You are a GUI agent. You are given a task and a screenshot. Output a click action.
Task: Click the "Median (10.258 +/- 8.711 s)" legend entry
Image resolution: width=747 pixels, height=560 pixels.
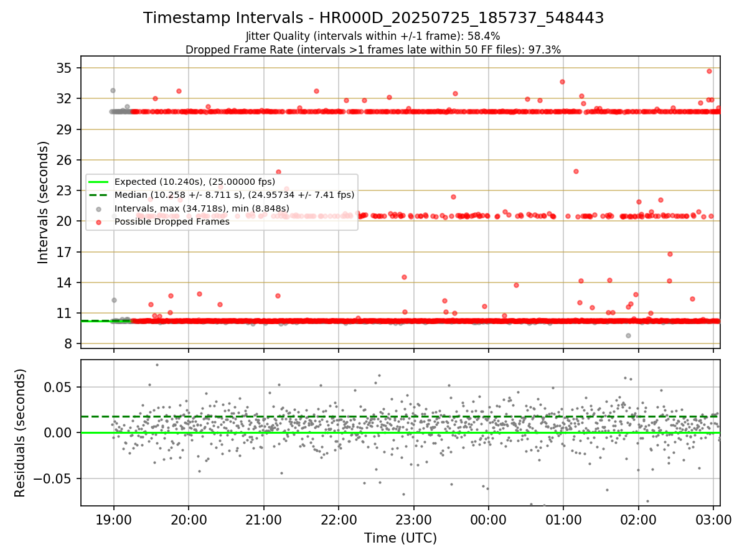[235, 195]
